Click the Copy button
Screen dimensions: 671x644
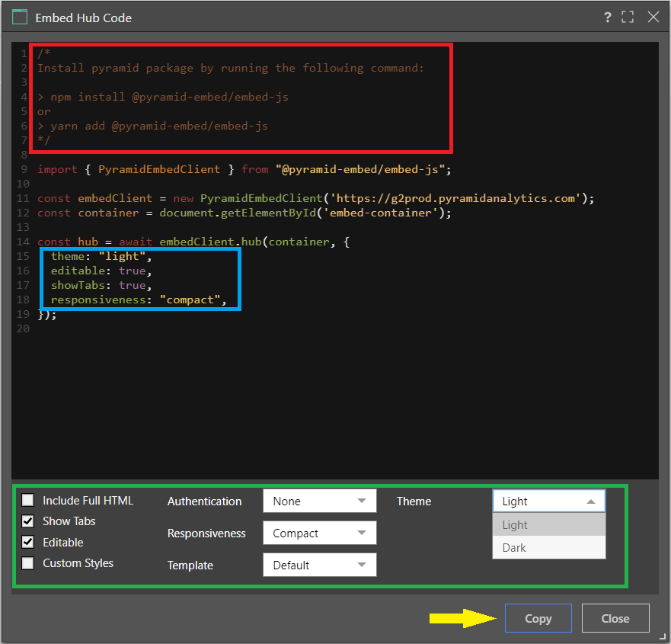pos(538,618)
